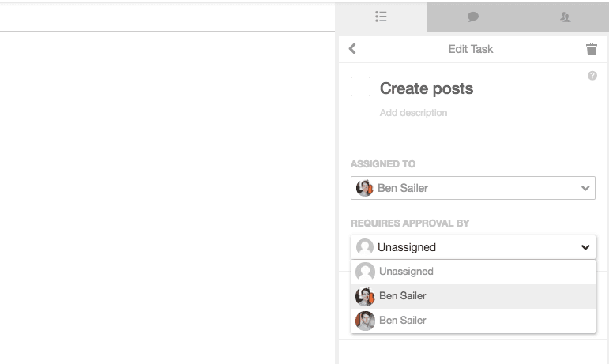
Task: Click Ben Sailer's avatar in Assigned To field
Action: 365,188
